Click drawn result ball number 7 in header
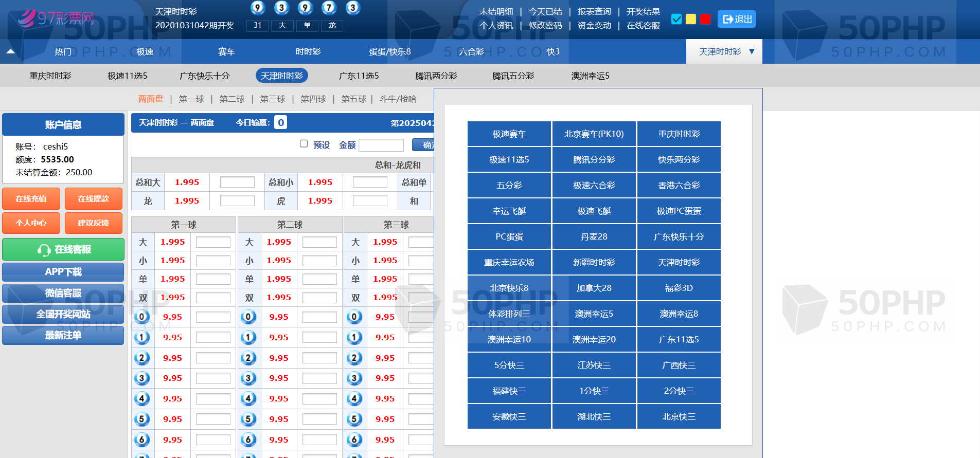 [329, 8]
